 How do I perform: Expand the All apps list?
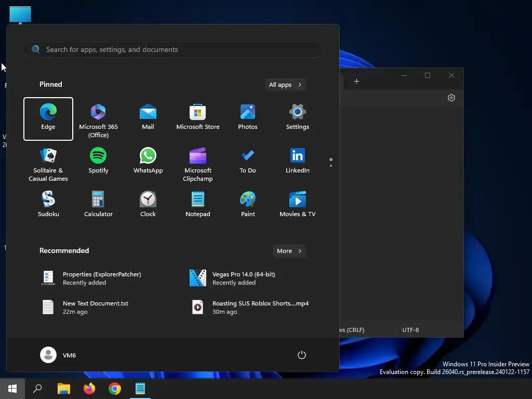[285, 85]
